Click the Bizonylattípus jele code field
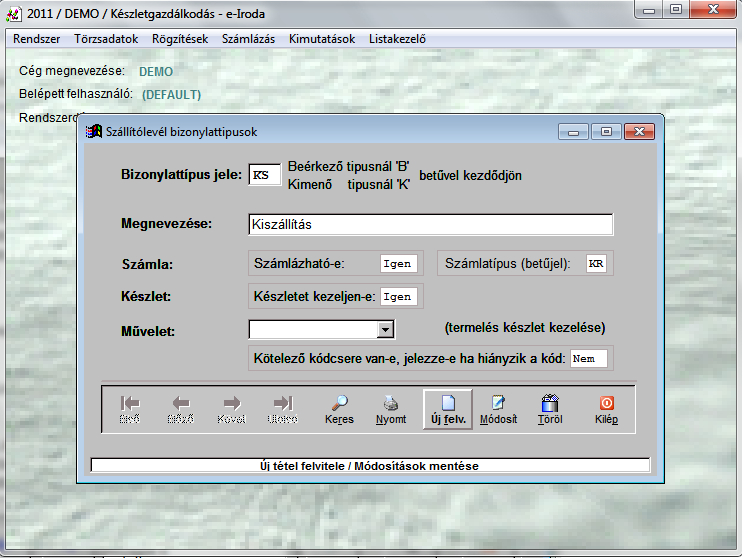This screenshot has width=742, height=558. tap(264, 175)
